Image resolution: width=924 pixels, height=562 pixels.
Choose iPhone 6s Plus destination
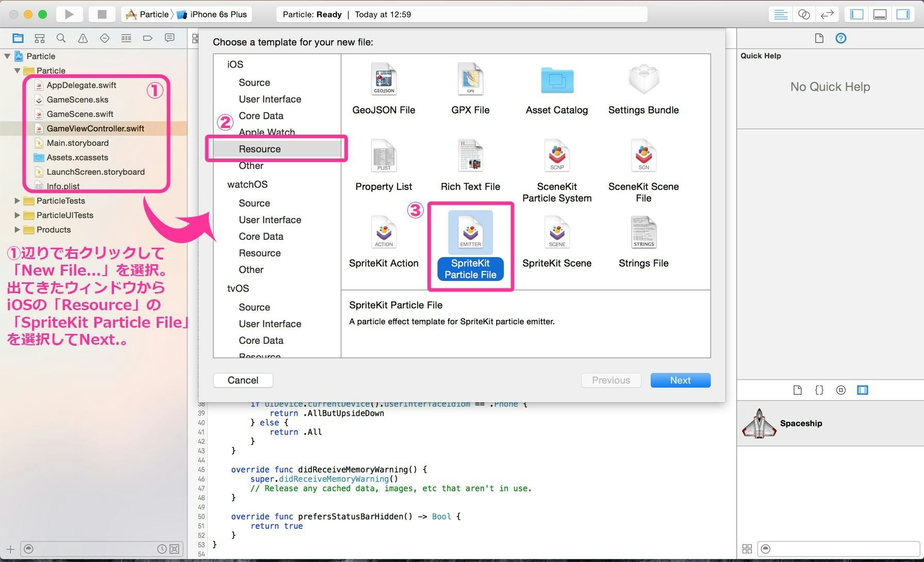pyautogui.click(x=212, y=14)
